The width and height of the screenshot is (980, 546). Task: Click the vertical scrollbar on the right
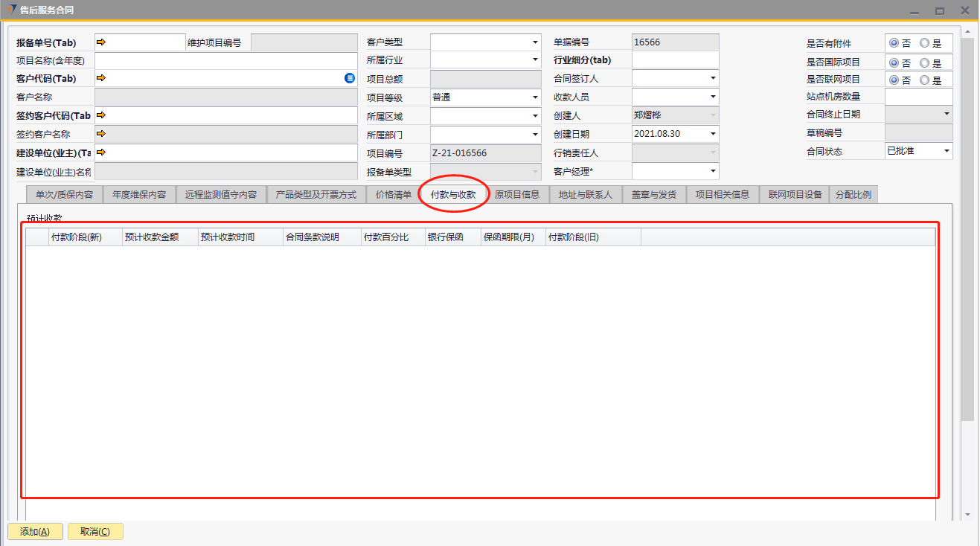pyautogui.click(x=967, y=223)
